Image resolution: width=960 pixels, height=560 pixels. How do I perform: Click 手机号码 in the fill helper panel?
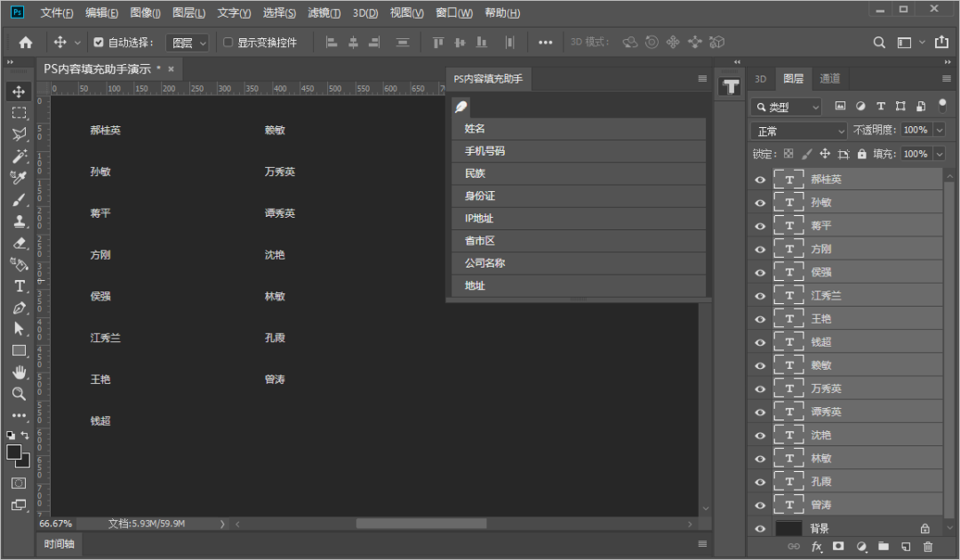[x=484, y=151]
